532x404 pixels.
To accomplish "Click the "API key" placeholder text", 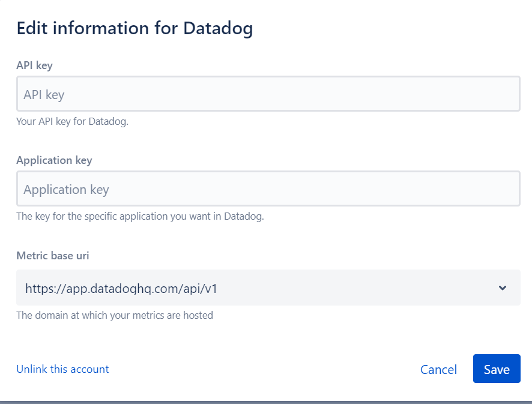I will (x=44, y=94).
